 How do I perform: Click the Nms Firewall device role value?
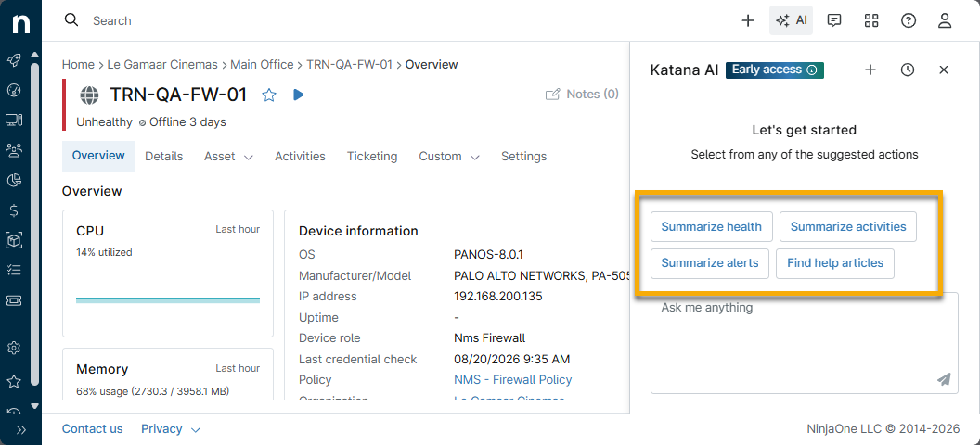[489, 338]
